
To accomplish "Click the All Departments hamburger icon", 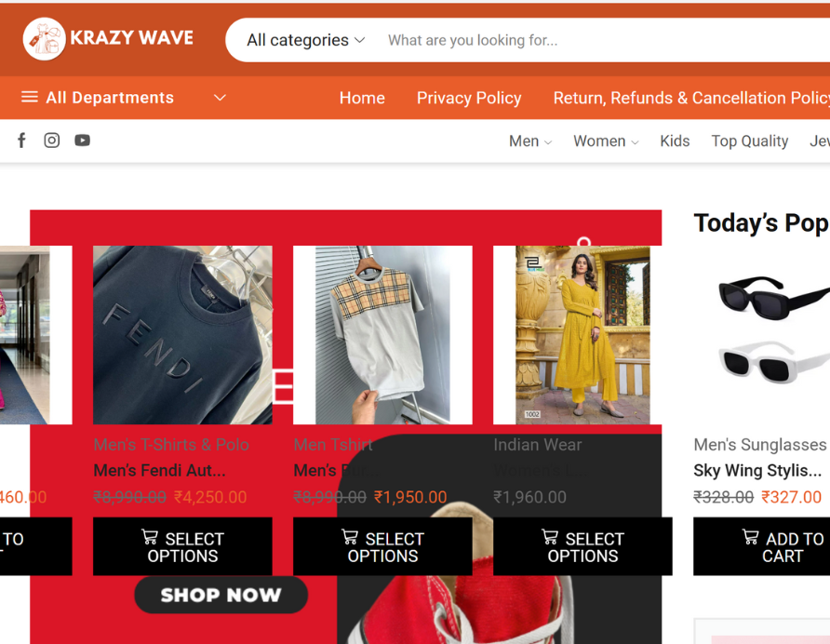I will 30,97.
